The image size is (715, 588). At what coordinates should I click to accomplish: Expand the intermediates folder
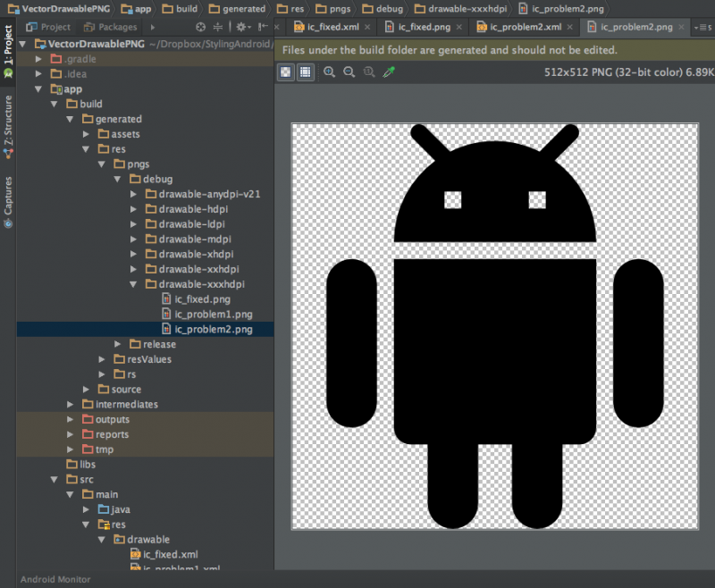(71, 404)
